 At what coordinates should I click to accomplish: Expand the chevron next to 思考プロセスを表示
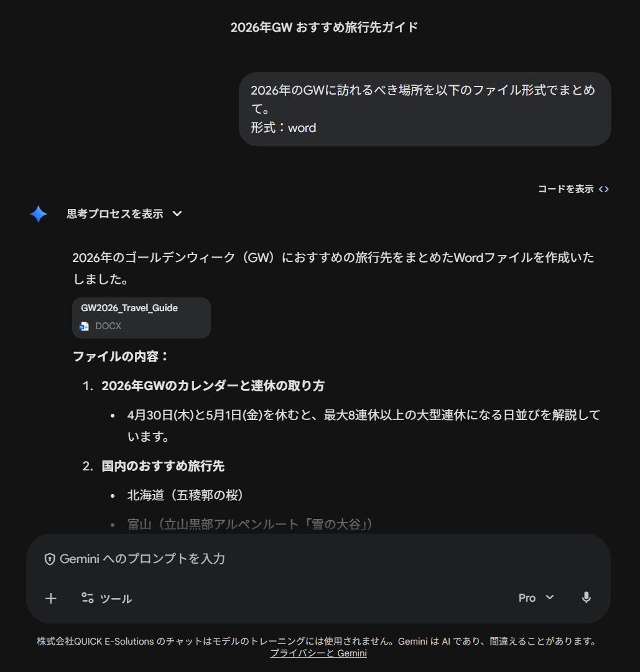pyautogui.click(x=177, y=213)
